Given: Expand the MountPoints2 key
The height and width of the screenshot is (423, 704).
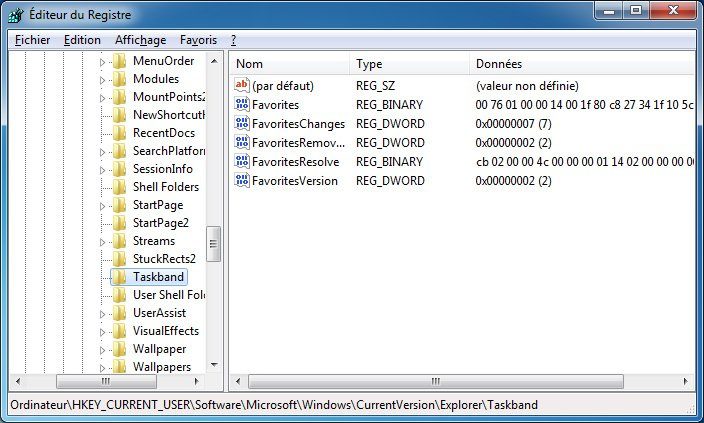Looking at the screenshot, I should (x=102, y=98).
